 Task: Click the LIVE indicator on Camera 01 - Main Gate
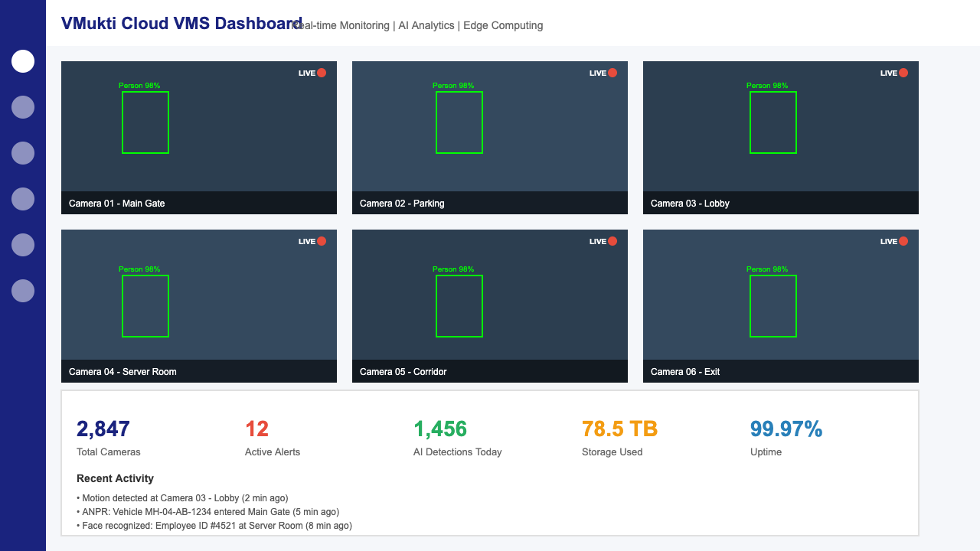pos(312,73)
